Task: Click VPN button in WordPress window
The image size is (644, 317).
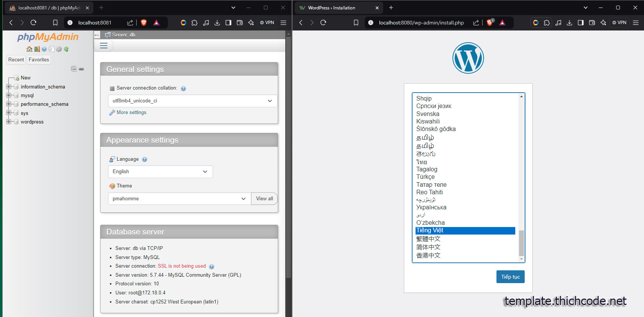Action: pyautogui.click(x=619, y=23)
